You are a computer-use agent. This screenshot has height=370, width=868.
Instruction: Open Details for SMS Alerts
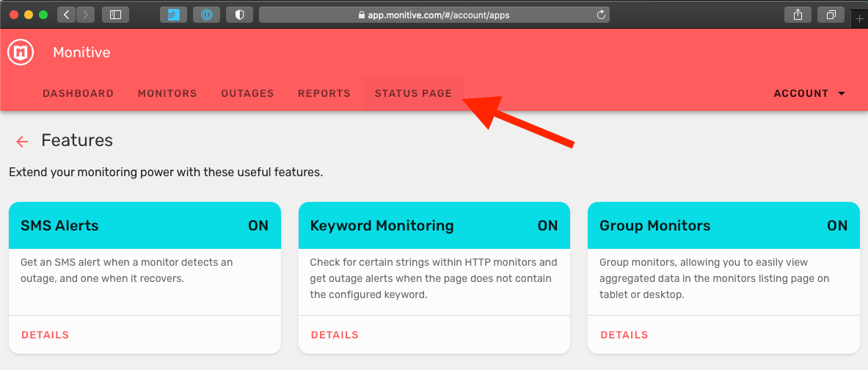click(x=45, y=335)
